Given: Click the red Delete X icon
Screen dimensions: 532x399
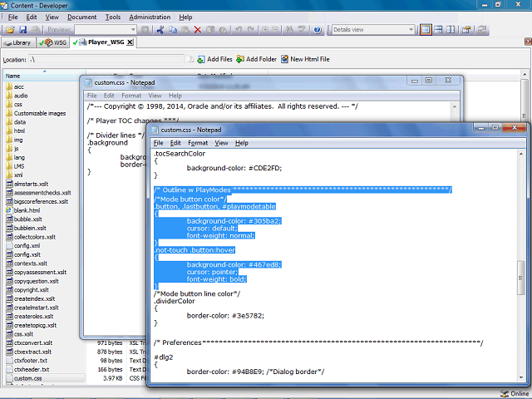Looking at the screenshot, I should pyautogui.click(x=198, y=30).
